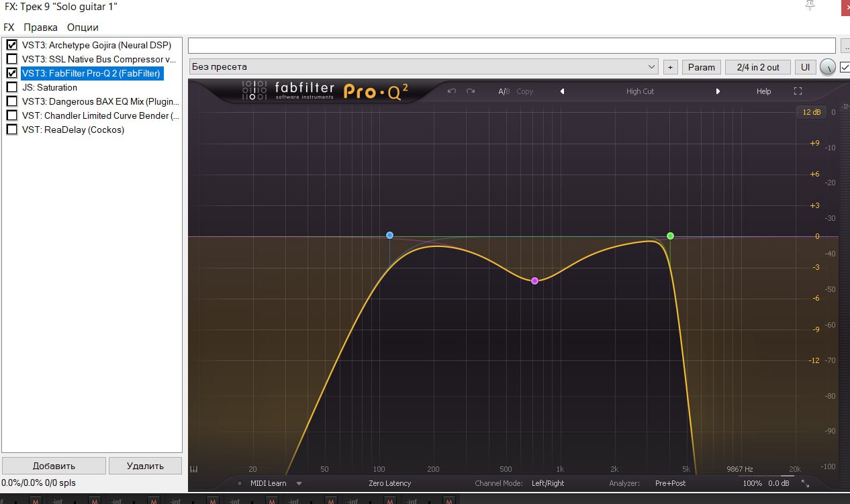
Task: Open the 12 dB display range menu
Action: [x=811, y=112]
